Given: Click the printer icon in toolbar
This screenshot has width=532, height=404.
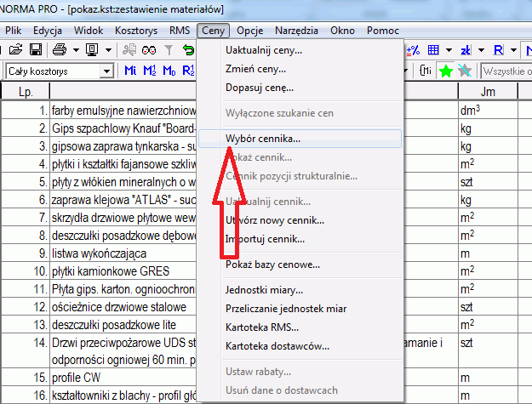Looking at the screenshot, I should point(60,50).
